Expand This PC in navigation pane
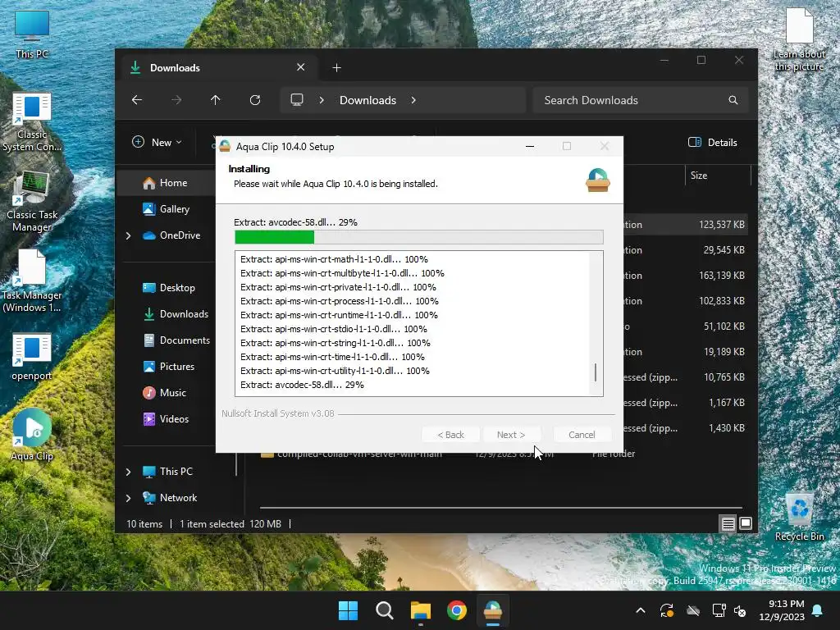Image resolution: width=840 pixels, height=630 pixels. (x=128, y=472)
